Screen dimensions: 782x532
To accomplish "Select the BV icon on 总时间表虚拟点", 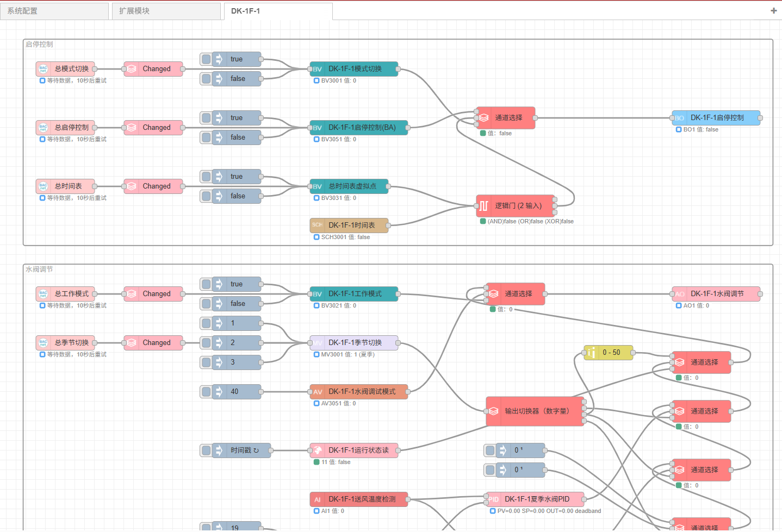I will click(318, 186).
